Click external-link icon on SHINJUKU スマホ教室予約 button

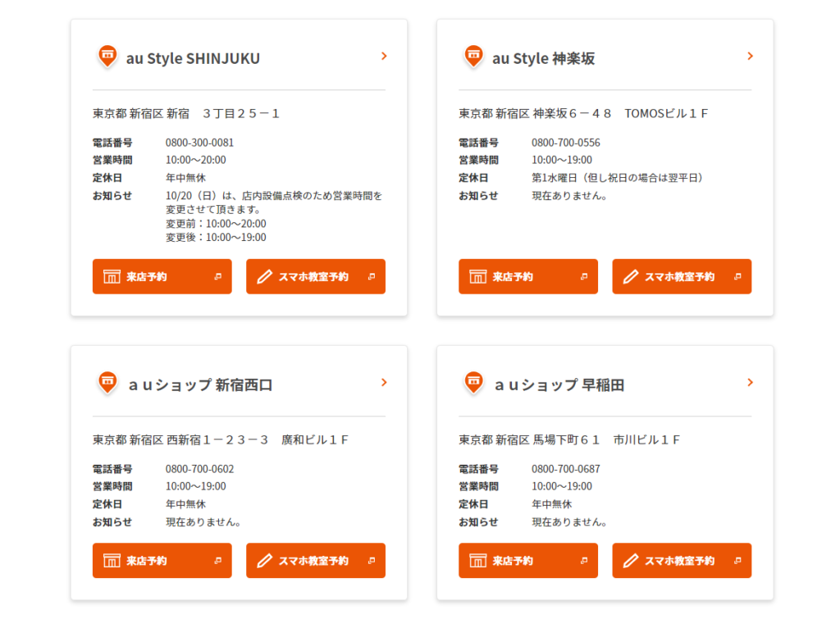(x=372, y=277)
